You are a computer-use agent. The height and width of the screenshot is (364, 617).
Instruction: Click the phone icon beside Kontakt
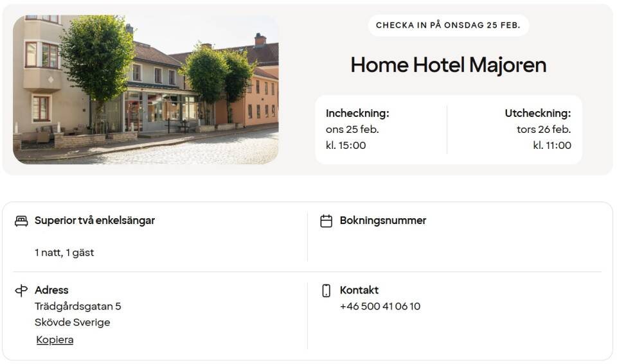(326, 291)
